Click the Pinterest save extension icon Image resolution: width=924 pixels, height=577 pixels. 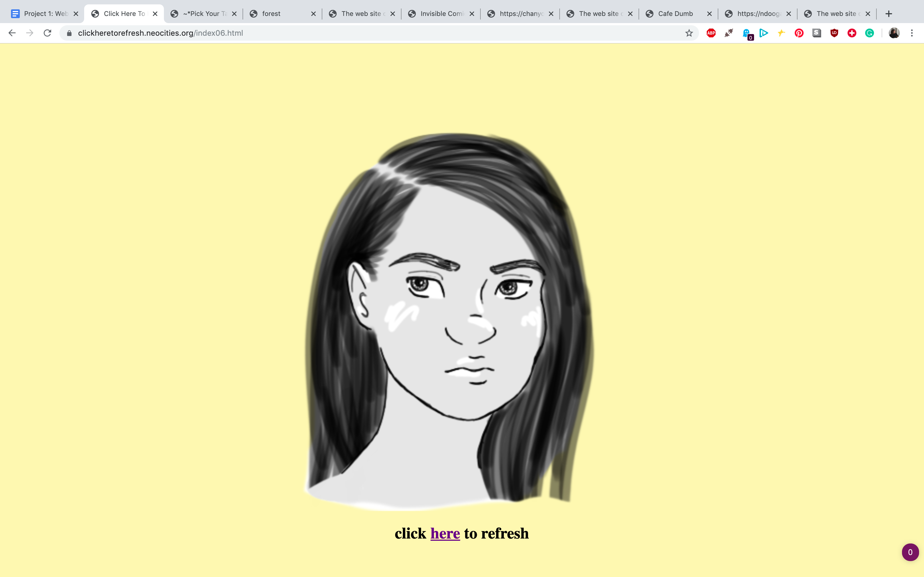click(799, 33)
